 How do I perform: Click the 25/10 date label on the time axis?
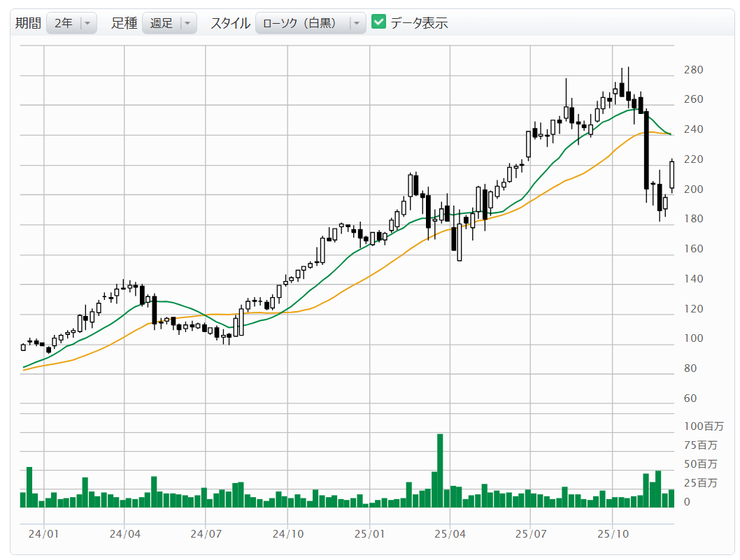coord(612,534)
